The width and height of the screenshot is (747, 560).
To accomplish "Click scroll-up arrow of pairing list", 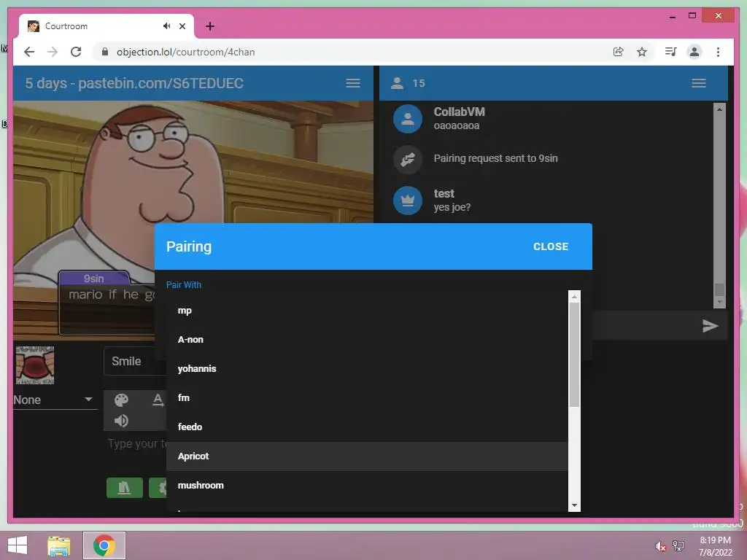I will pyautogui.click(x=574, y=297).
